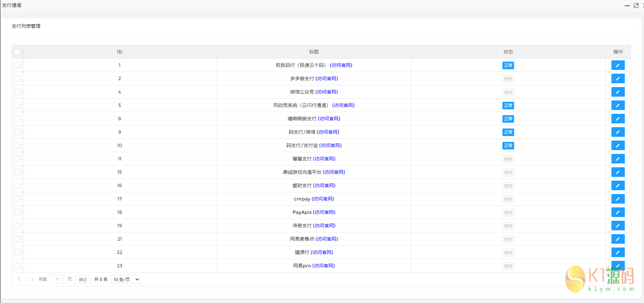This screenshot has height=303, width=644.
Task: Open the editor for 微信公众号 channel
Action: point(618,92)
